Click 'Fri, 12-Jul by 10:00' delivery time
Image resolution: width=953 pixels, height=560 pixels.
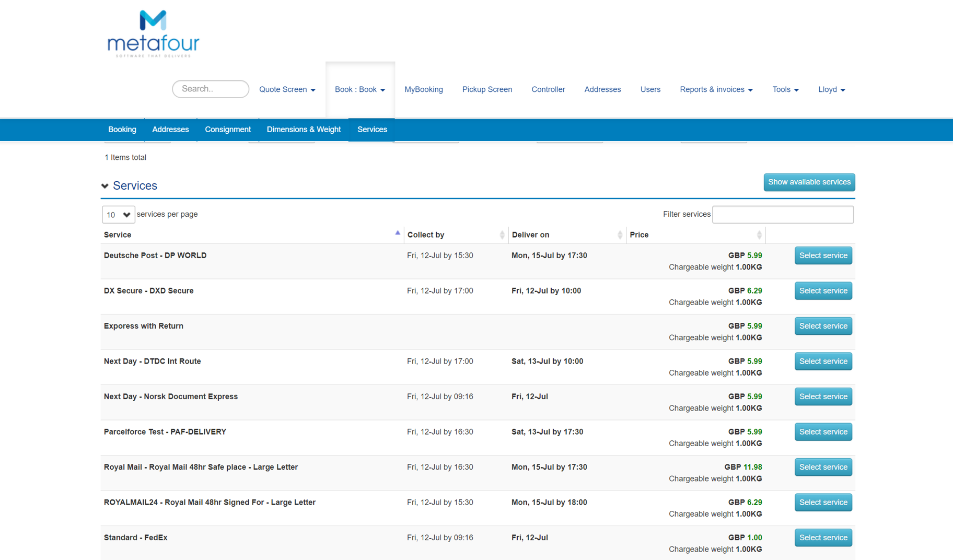(546, 291)
